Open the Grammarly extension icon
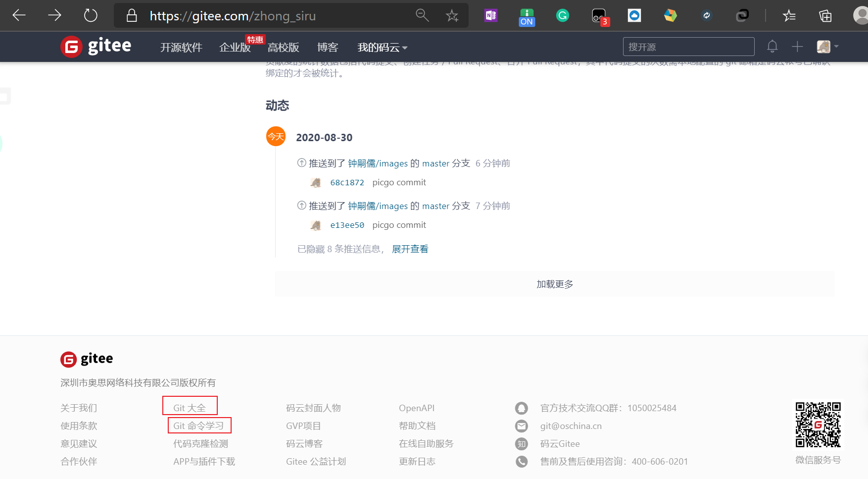 [x=562, y=15]
